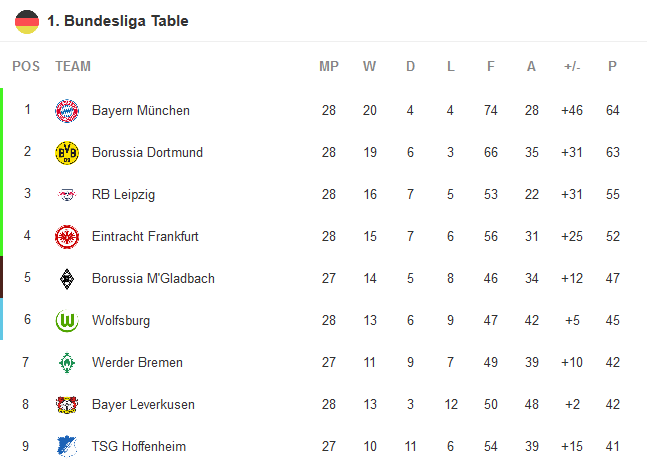Click the TSG Hoffenheim club crest

point(67,446)
